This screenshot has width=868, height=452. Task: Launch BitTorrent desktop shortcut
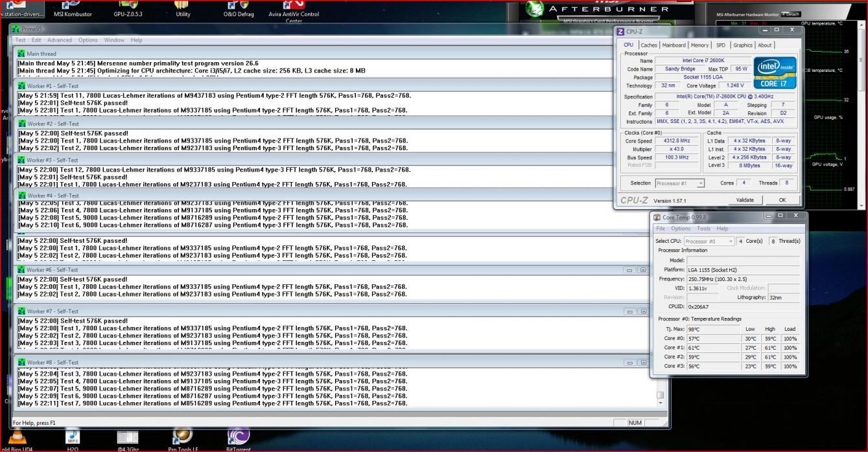(x=238, y=440)
